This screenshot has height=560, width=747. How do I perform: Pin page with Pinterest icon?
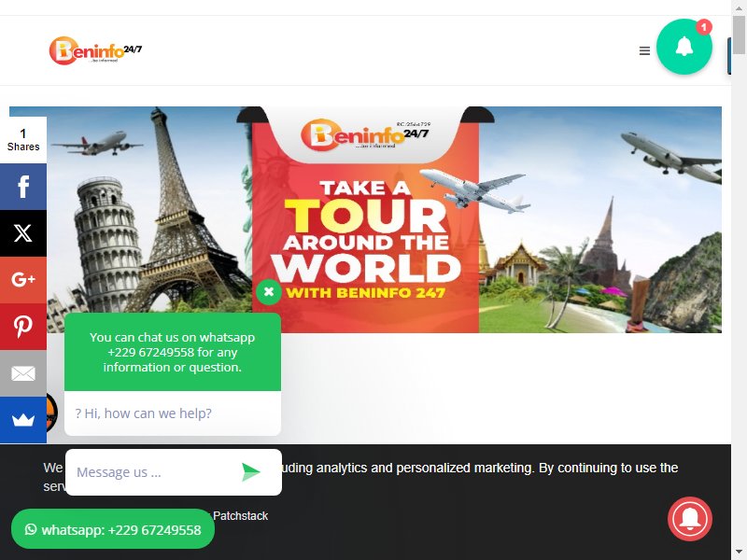23,327
